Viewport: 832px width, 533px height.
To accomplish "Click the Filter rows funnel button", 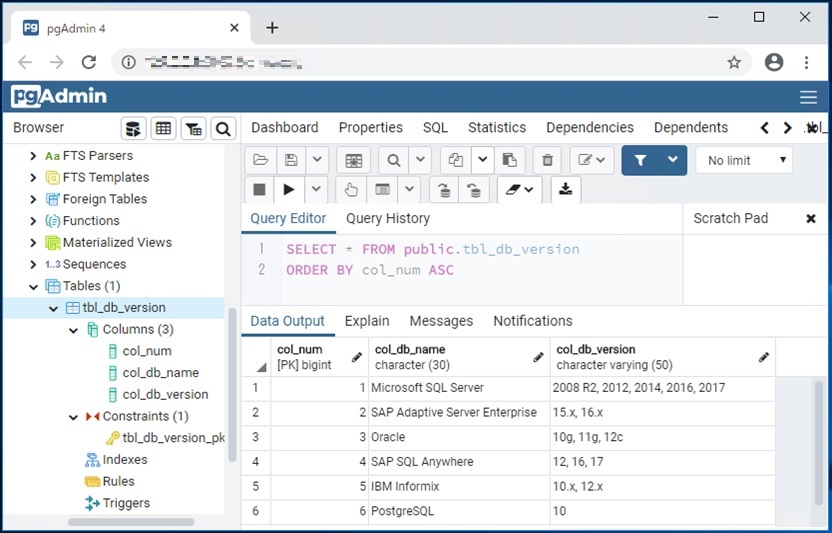I will click(x=641, y=160).
